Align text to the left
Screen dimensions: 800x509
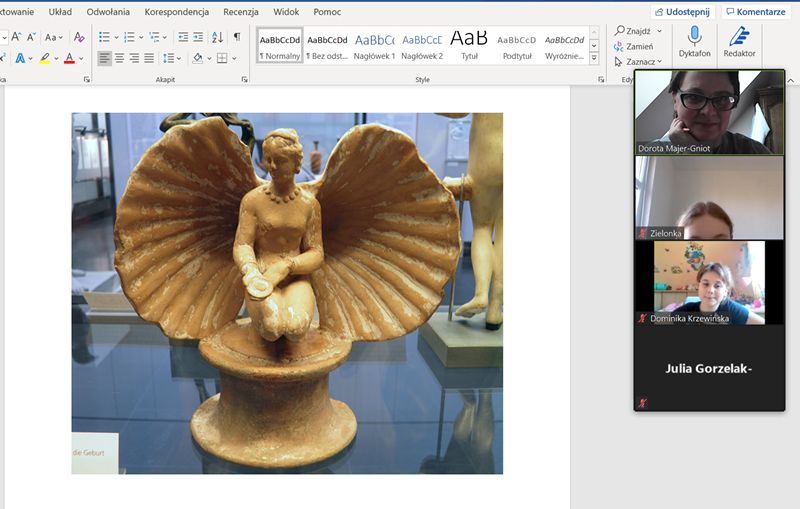(104, 59)
